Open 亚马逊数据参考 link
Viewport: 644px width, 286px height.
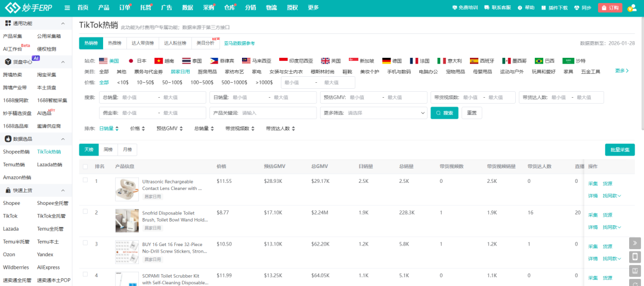coord(239,43)
